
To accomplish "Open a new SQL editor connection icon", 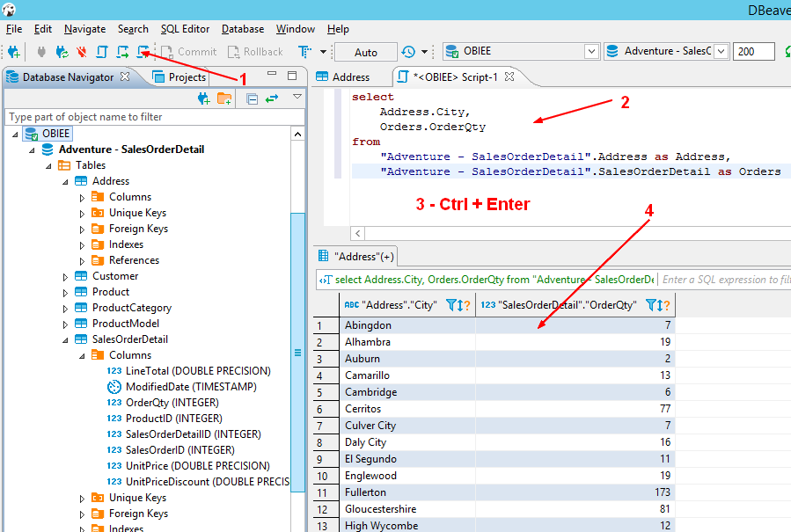I will (143, 51).
